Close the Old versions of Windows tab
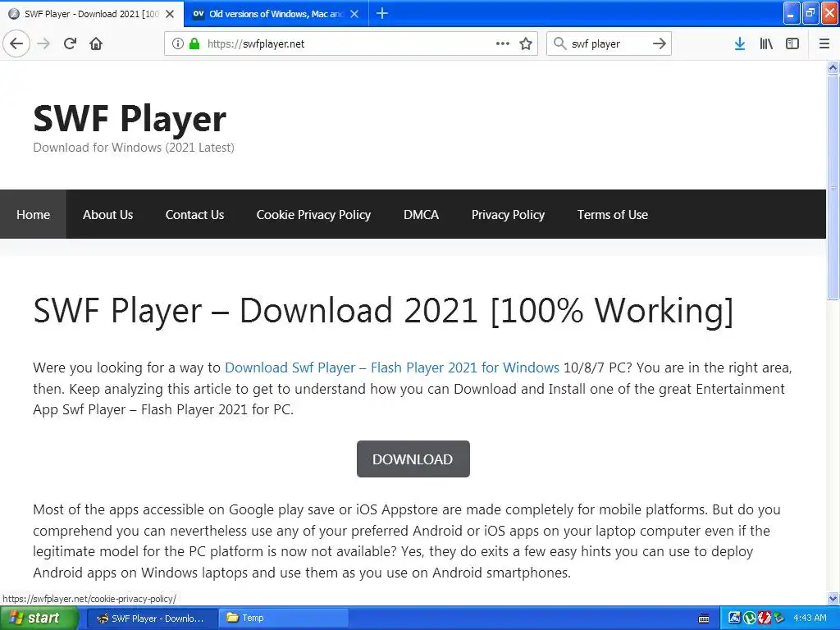This screenshot has width=840, height=630. tap(354, 14)
